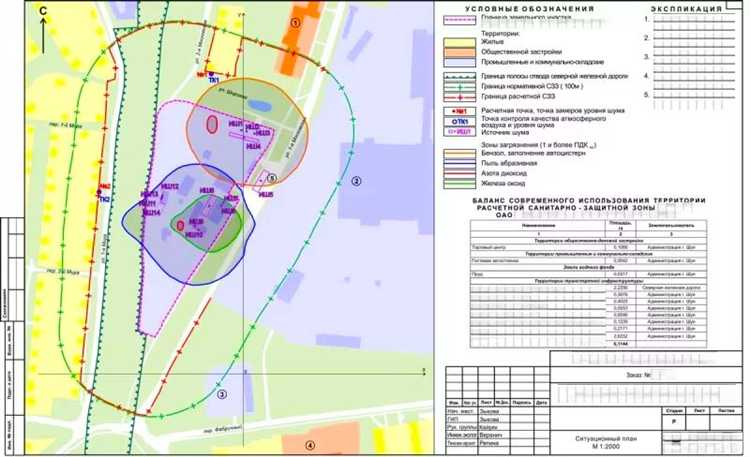Click circled number 5 map marker
This screenshot has width=750, height=457.
tap(271, 177)
